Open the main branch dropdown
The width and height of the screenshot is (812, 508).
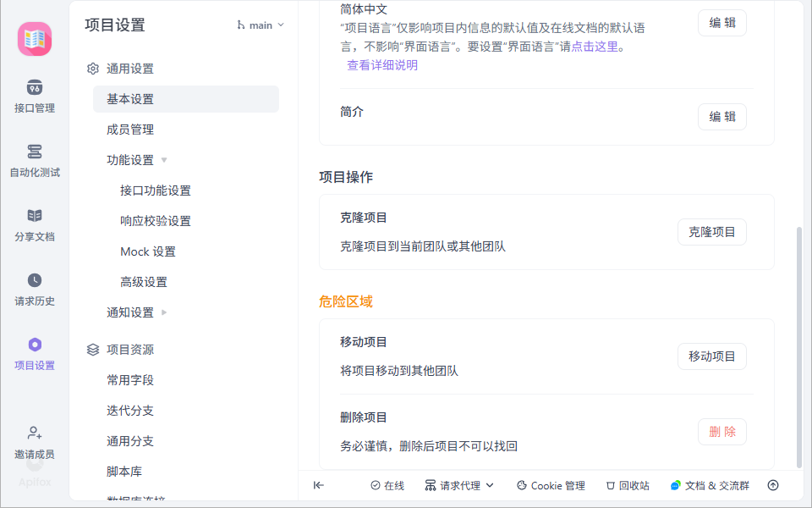[261, 25]
